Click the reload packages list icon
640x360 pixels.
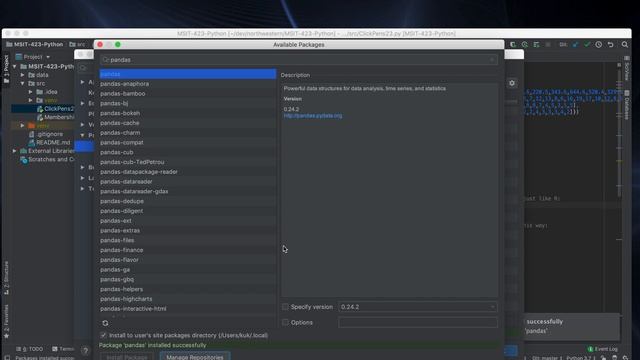point(105,323)
